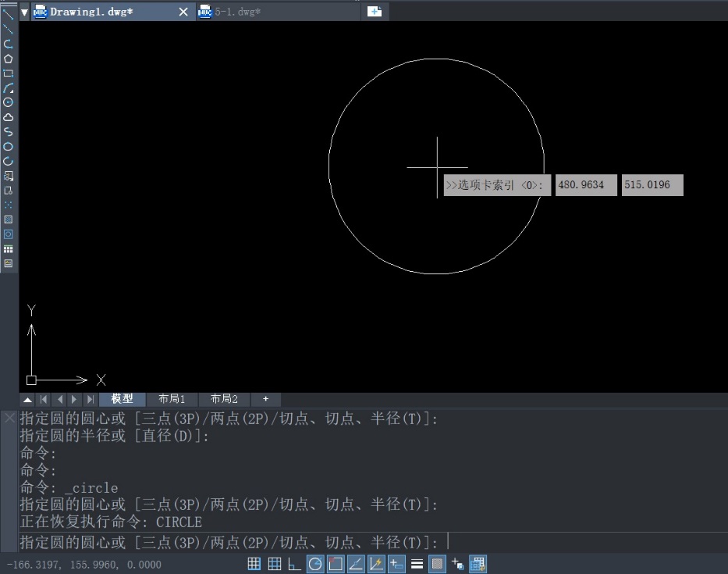Select the Ellipse tool
Viewport: 728px width, 574px height.
(9, 146)
